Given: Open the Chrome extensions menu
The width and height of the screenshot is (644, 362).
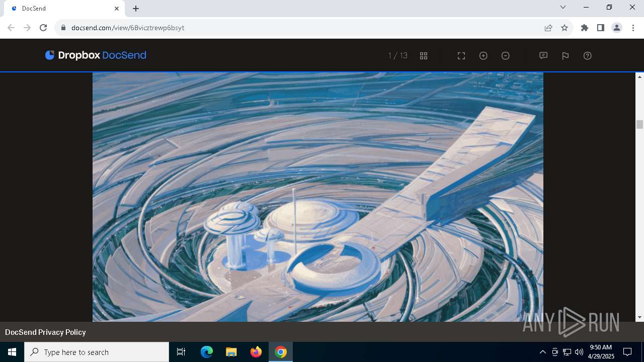Looking at the screenshot, I should (585, 28).
